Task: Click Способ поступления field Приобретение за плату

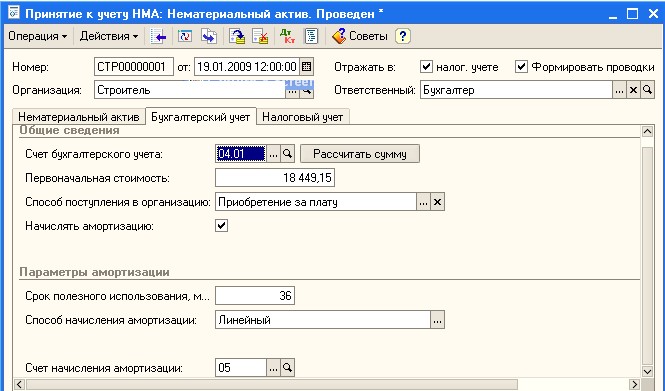Action: [x=316, y=202]
